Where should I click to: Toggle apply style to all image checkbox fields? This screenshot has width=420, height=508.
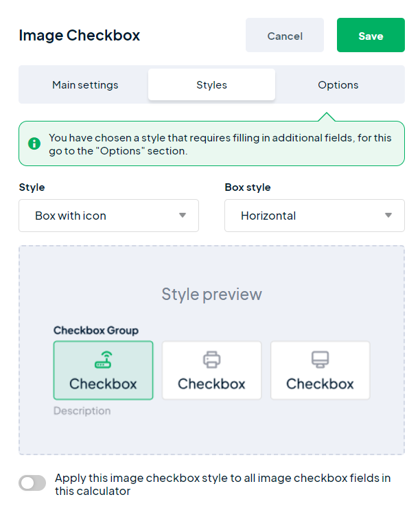tap(32, 483)
